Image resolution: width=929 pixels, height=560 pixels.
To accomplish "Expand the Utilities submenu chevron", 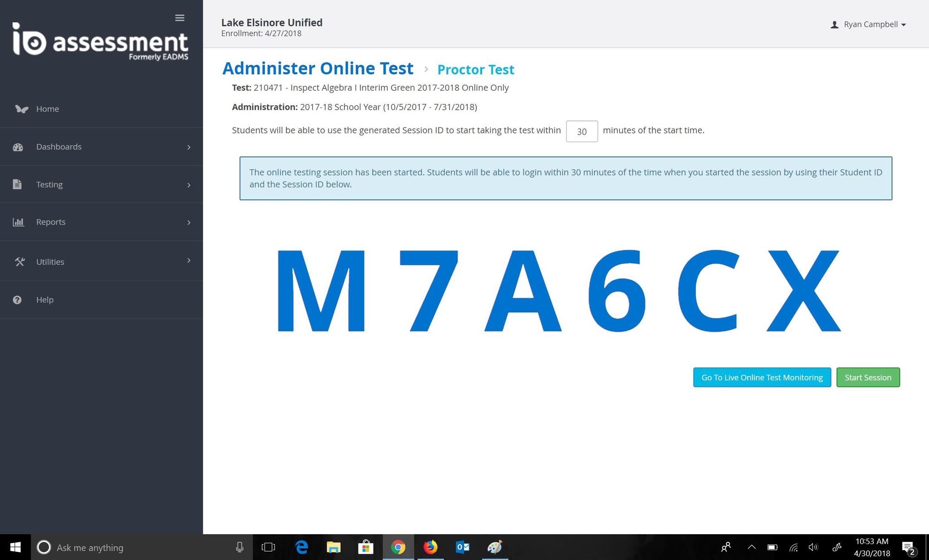I will pyautogui.click(x=189, y=260).
